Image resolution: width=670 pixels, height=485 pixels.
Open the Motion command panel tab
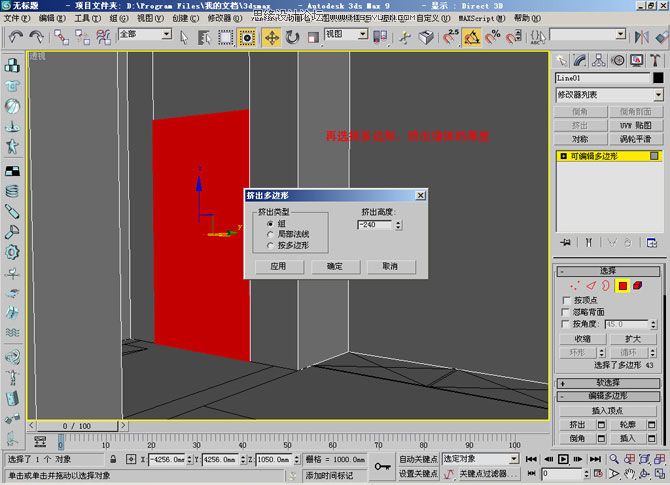pos(617,61)
